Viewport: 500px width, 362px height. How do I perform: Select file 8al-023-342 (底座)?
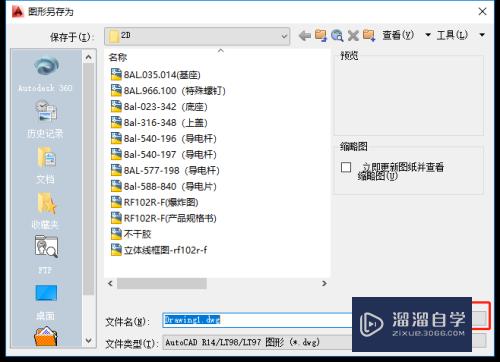pos(159,107)
